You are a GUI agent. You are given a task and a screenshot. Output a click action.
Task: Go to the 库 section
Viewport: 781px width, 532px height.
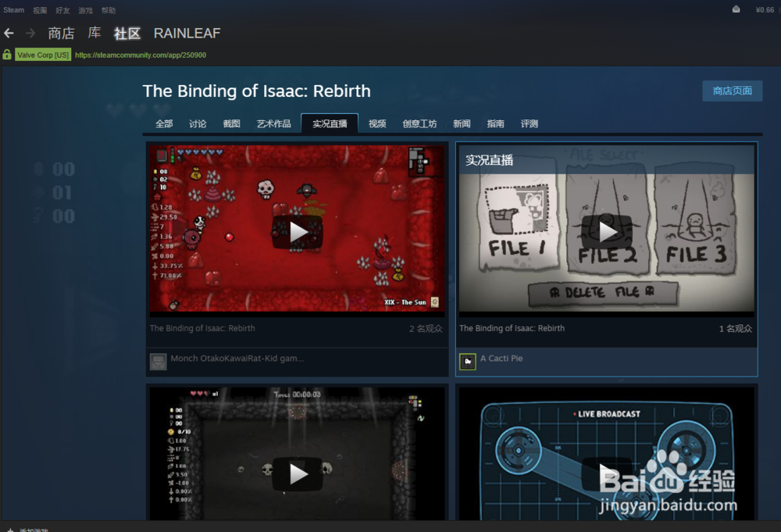tap(95, 34)
